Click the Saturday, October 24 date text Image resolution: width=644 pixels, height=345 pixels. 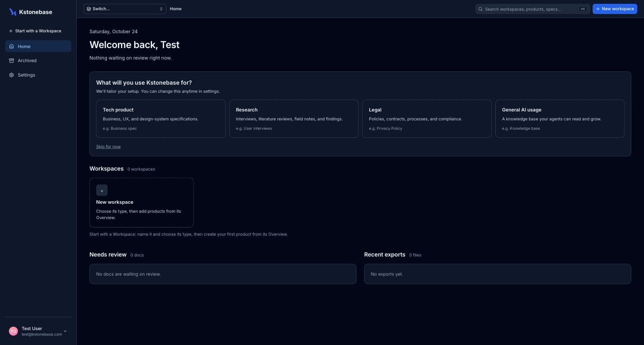click(x=113, y=31)
